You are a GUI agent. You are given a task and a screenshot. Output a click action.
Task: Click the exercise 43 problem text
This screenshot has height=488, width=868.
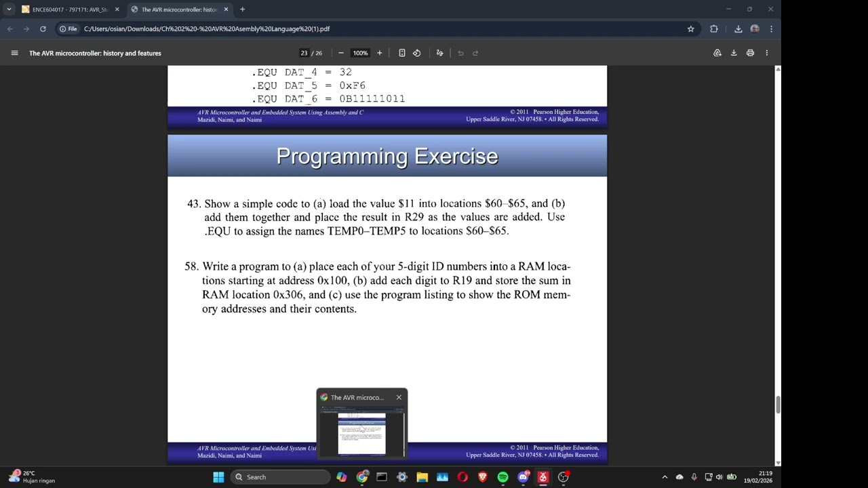376,217
